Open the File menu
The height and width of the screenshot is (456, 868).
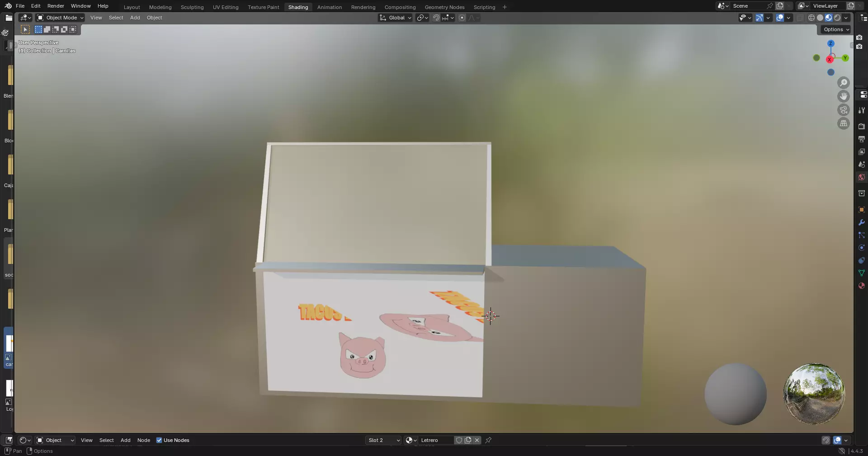pos(20,6)
